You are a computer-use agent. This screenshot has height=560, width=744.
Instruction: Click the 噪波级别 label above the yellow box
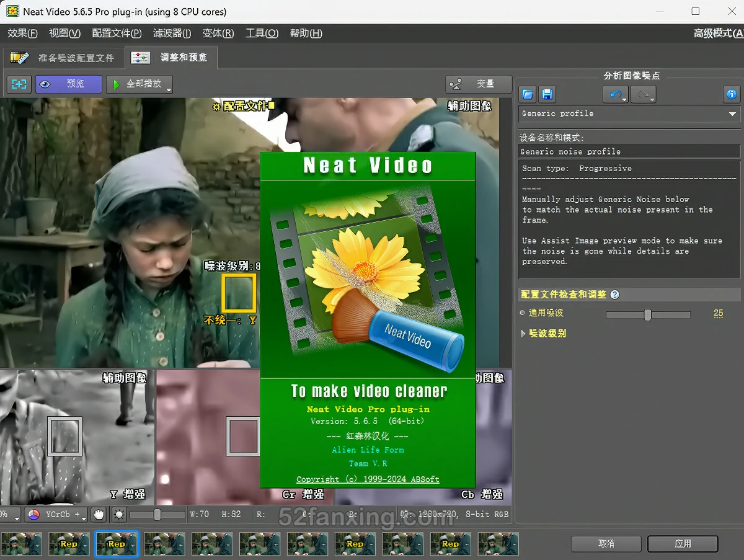[232, 266]
